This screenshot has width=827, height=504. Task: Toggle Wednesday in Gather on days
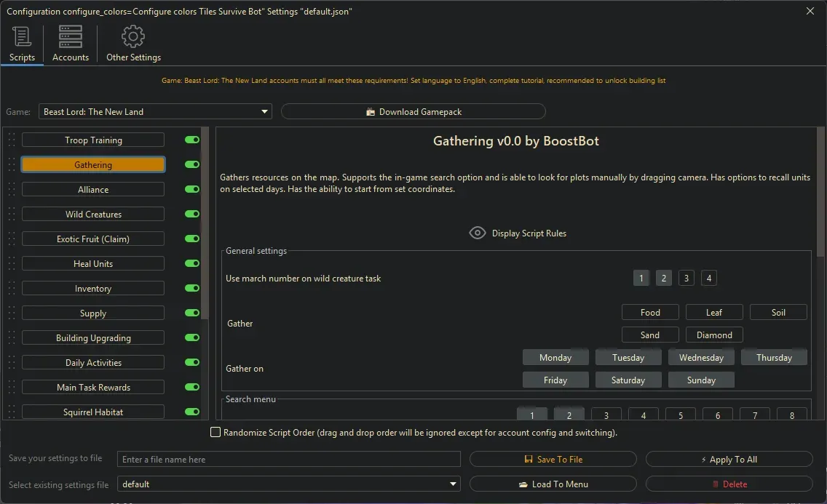click(701, 358)
